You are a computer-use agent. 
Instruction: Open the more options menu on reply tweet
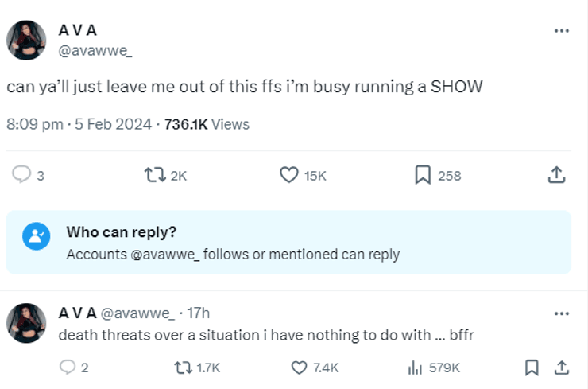tap(561, 313)
